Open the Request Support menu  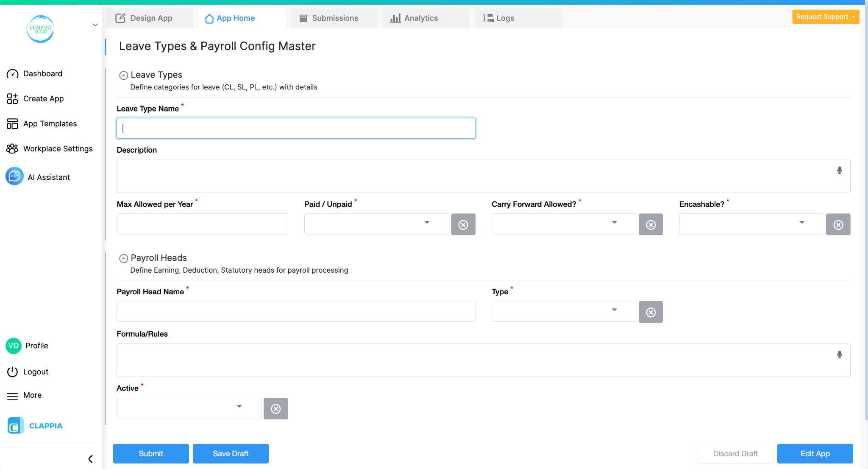(x=825, y=17)
